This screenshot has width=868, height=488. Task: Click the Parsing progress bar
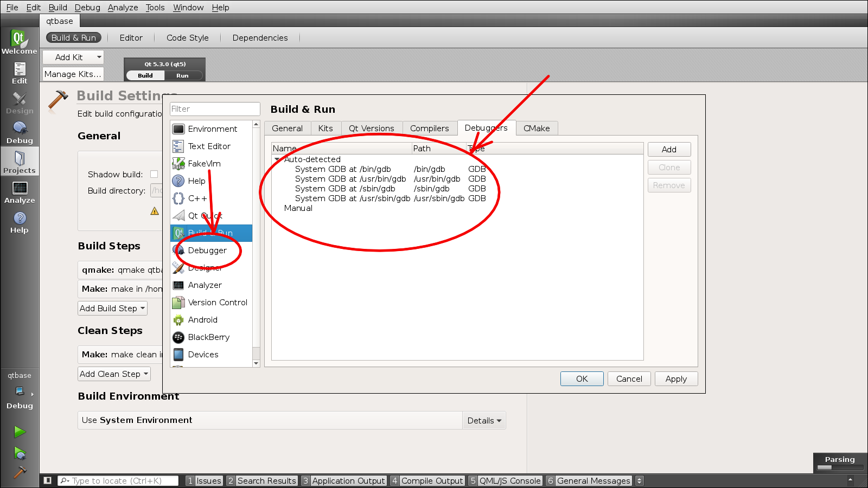(840, 467)
